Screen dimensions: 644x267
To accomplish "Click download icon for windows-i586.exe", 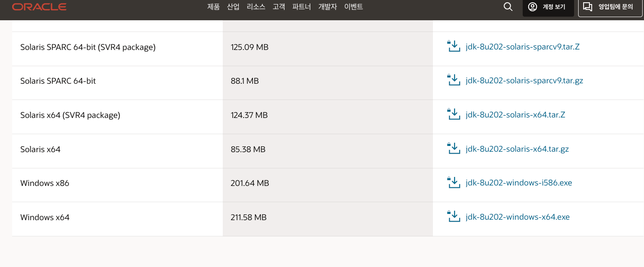I will (453, 183).
